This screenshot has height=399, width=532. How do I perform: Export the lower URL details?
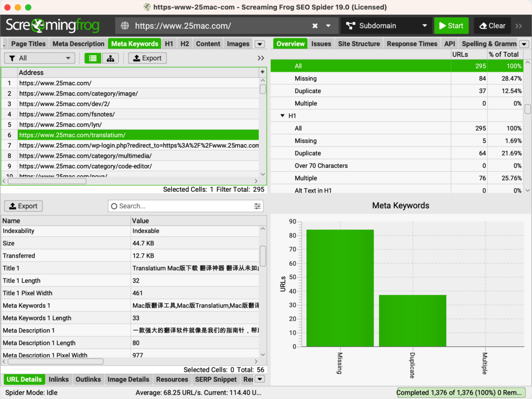coord(23,206)
